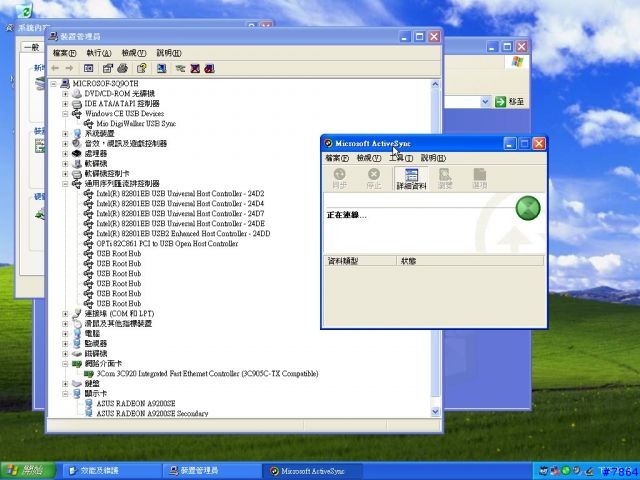Toggle the console tree pane icon in Device Manager

click(x=89, y=68)
